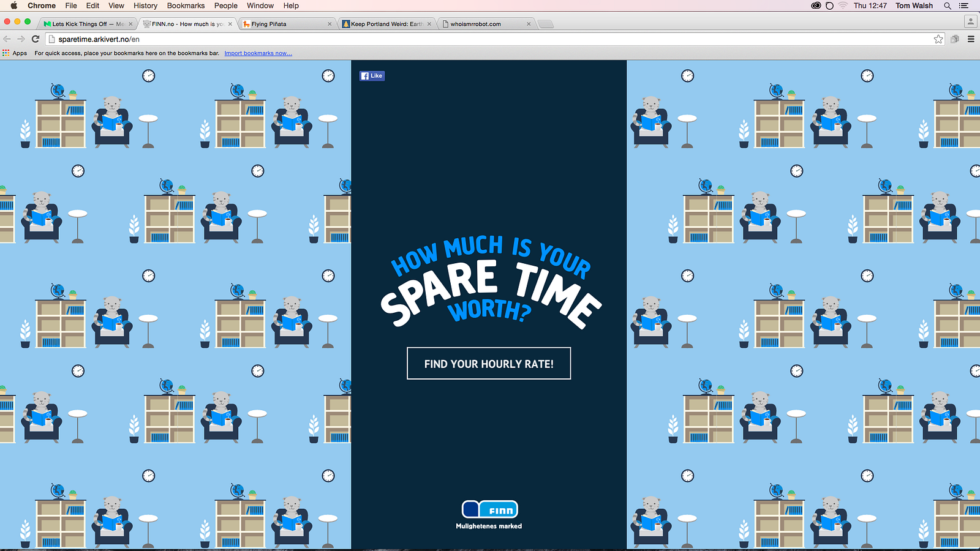Click the clock showing Thu 12:47

click(x=870, y=6)
